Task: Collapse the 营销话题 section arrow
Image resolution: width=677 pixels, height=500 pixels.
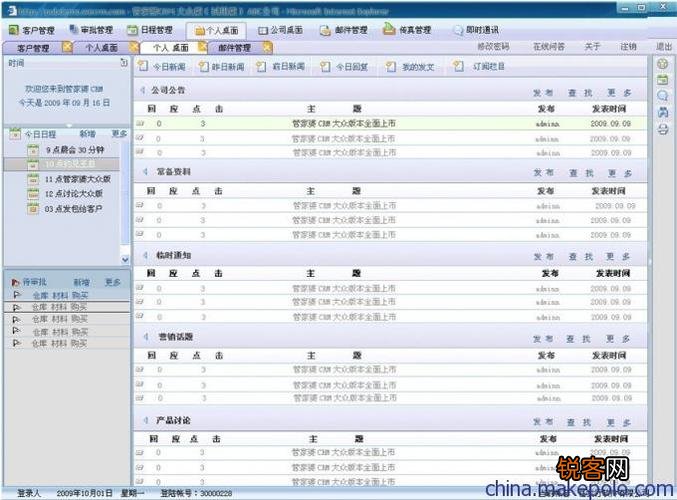Action: click(144, 337)
